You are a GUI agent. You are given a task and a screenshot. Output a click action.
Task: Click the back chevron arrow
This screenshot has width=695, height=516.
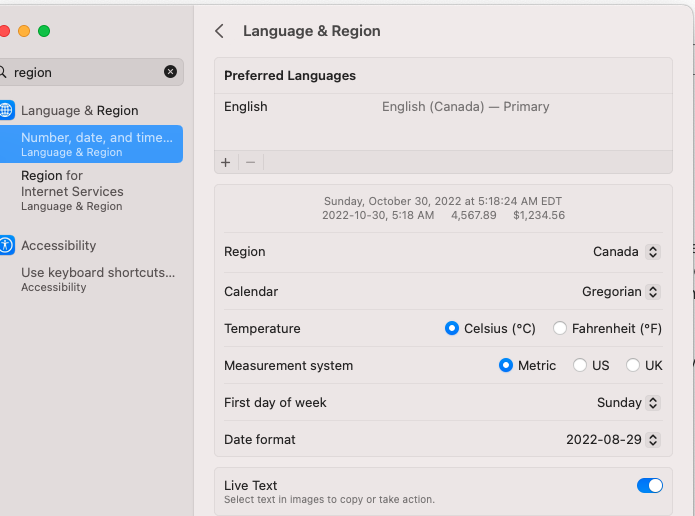219,31
